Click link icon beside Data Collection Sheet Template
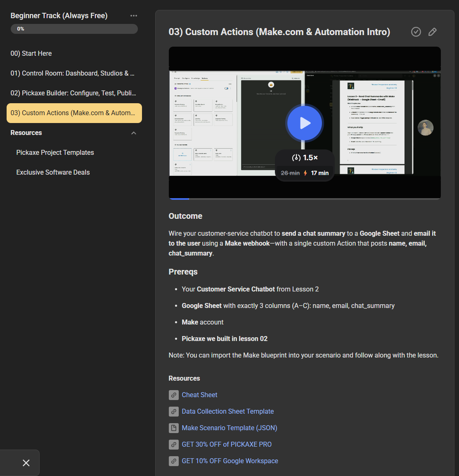The image size is (459, 476). [174, 411]
